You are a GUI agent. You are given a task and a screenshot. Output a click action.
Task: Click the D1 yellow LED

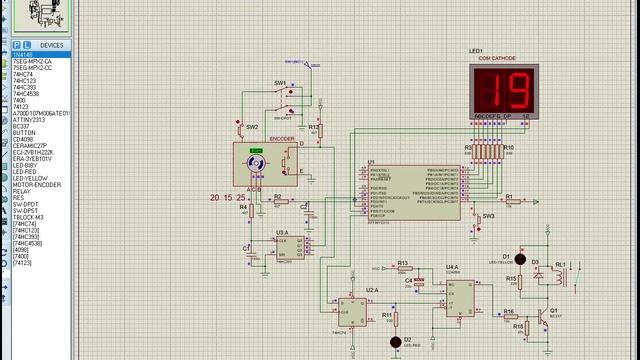[x=520, y=259]
